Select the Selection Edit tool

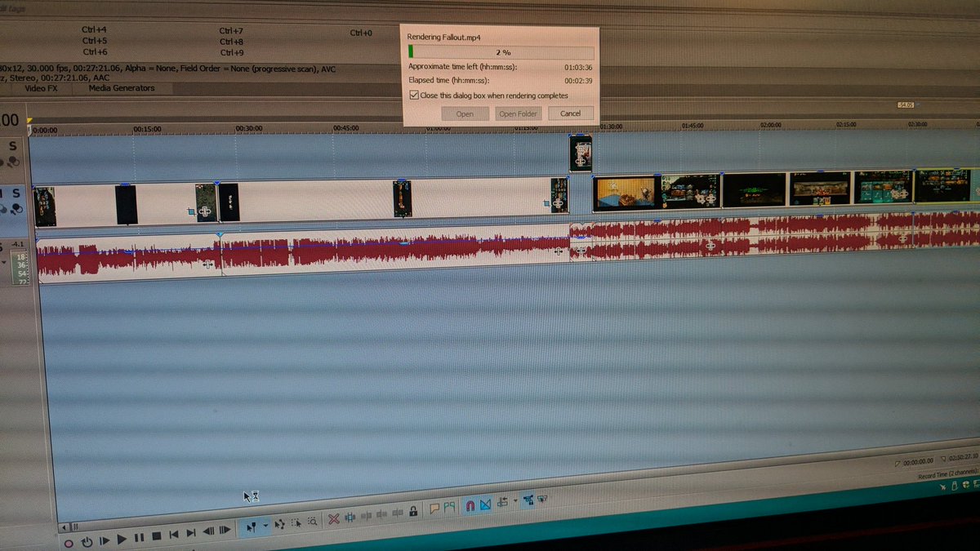[296, 523]
